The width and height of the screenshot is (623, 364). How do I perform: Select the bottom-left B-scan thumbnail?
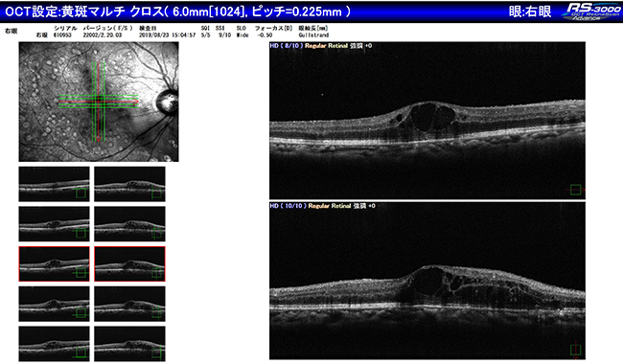coord(54,344)
